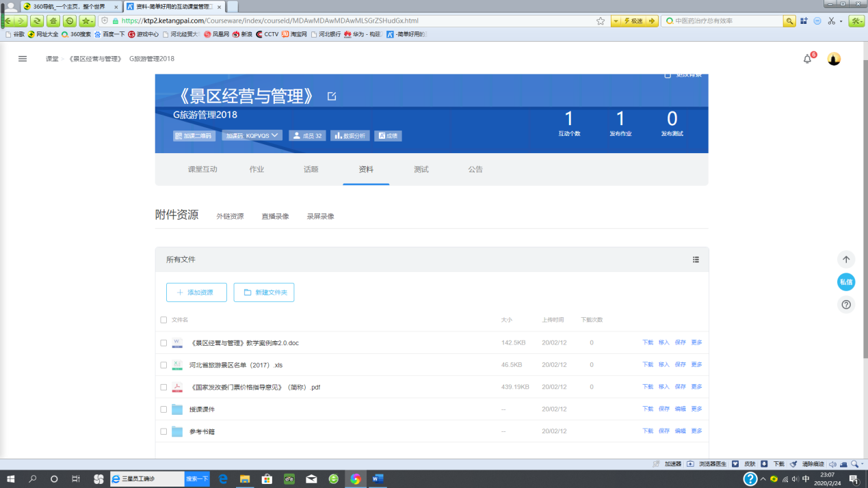Switch to the 作业 tab
This screenshot has width=868, height=488.
click(257, 170)
